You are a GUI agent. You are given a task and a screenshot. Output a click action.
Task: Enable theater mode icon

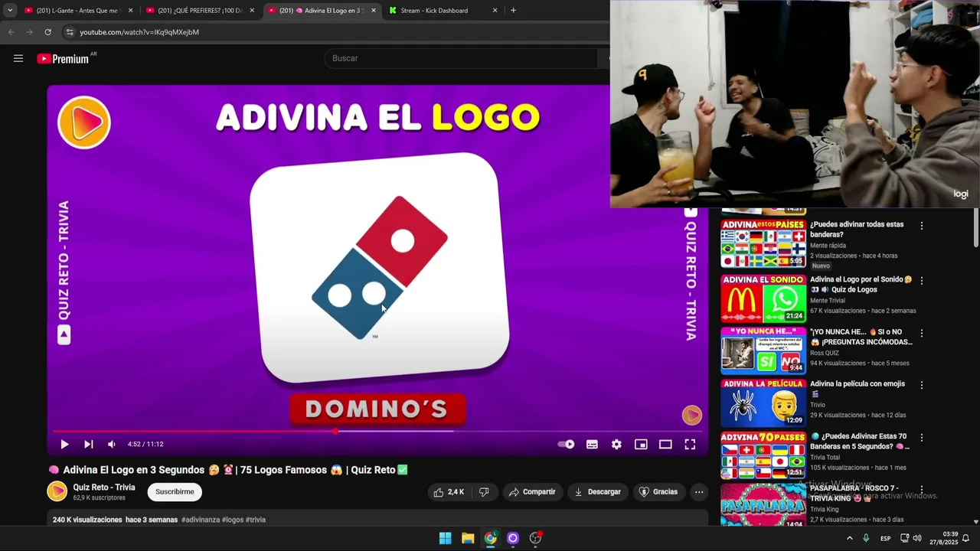(665, 444)
